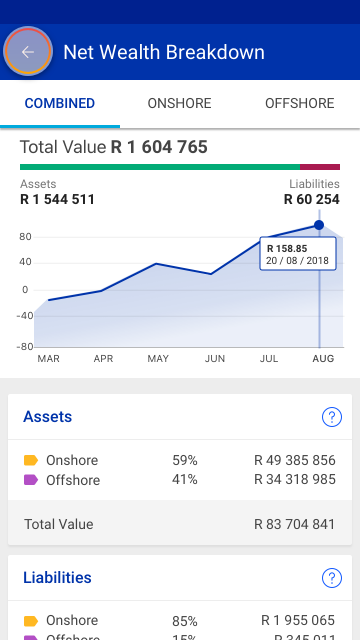
Task: Click the R 158.85 chart tooltip
Action: pyautogui.click(x=298, y=253)
